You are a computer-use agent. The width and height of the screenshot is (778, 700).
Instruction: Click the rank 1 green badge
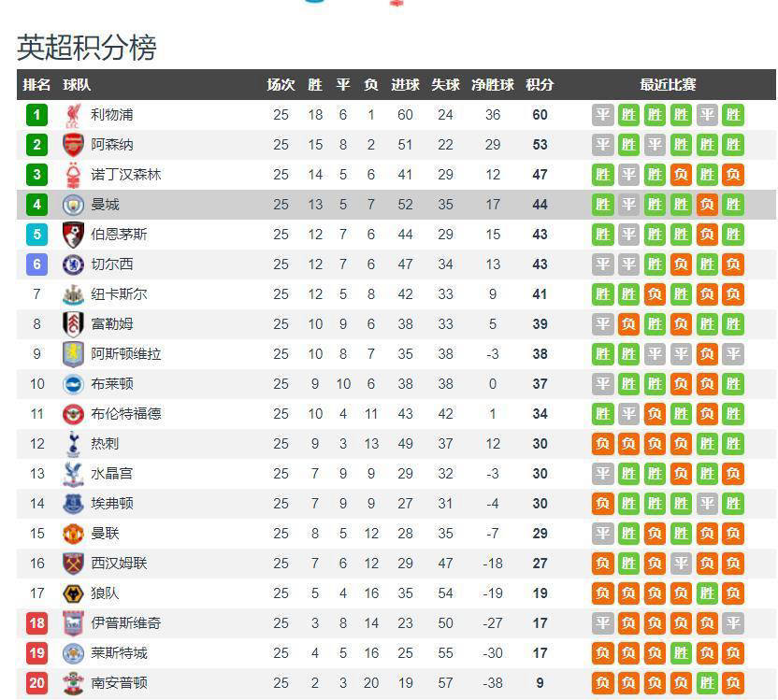(x=36, y=115)
